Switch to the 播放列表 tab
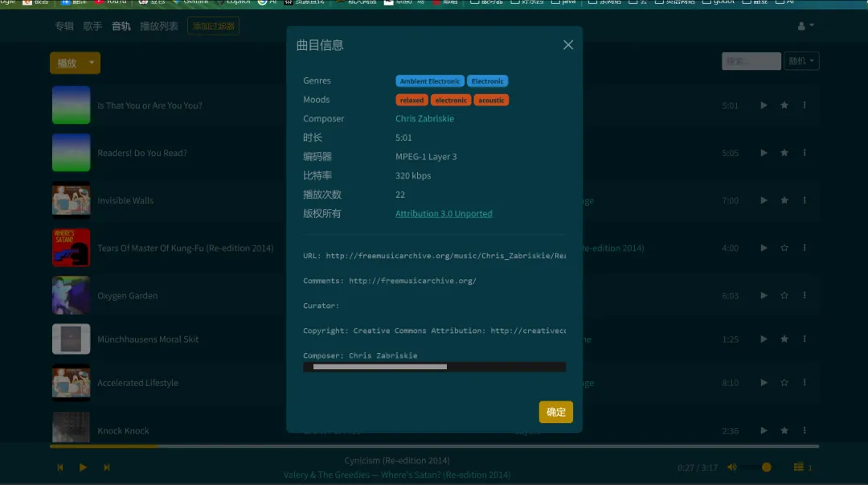 tap(159, 26)
